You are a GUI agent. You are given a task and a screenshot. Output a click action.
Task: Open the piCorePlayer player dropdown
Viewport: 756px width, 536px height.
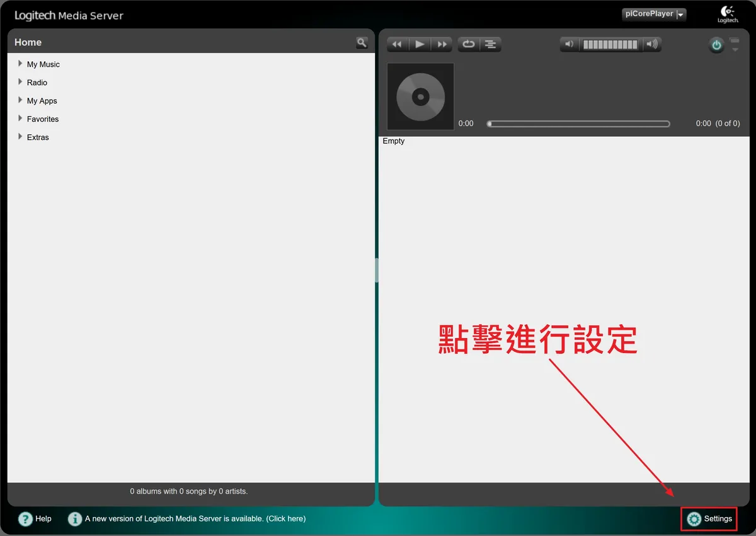pos(654,14)
